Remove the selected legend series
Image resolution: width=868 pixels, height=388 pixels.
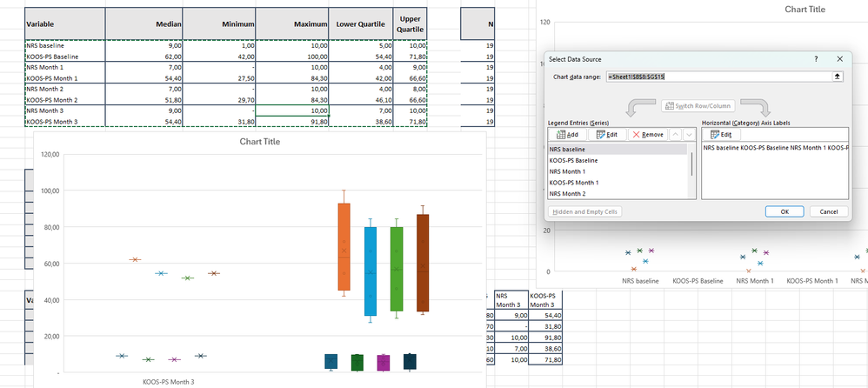point(648,135)
